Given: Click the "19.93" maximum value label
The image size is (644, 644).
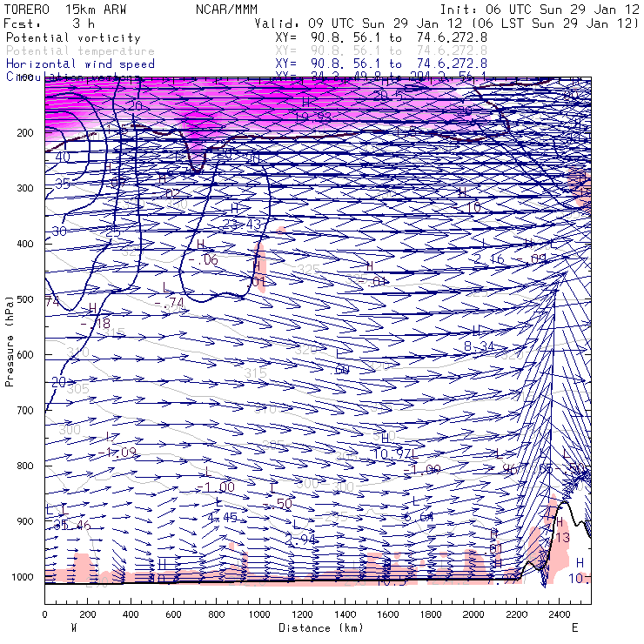Looking at the screenshot, I should pos(313,117).
